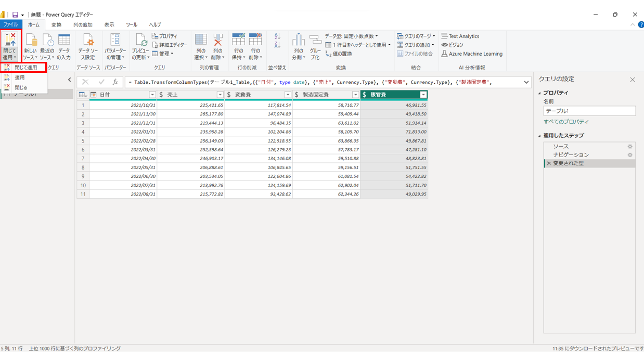This screenshot has width=644, height=362.
Task: Click the save icon in the title bar
Action: pos(15,15)
